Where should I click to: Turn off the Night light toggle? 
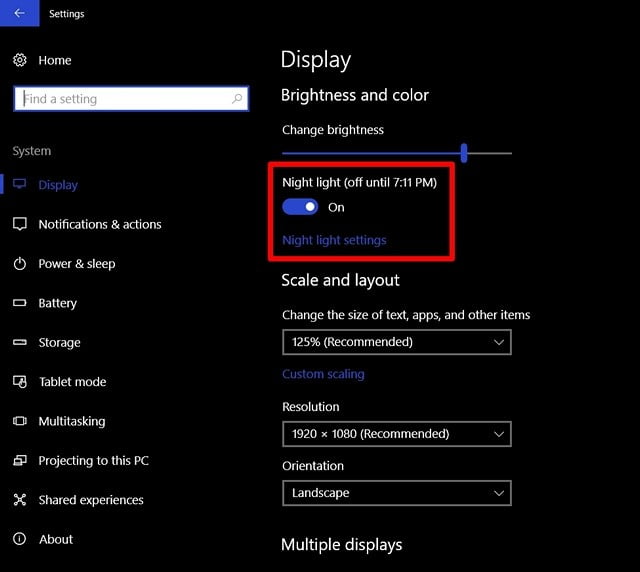tap(300, 207)
